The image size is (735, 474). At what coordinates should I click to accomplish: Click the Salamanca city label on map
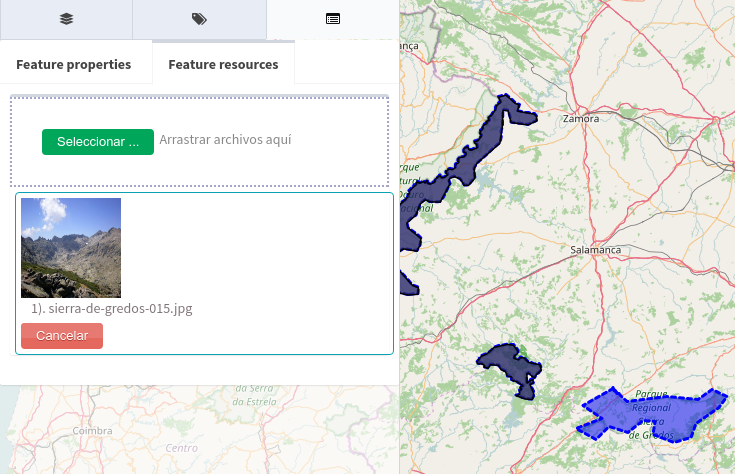(596, 249)
